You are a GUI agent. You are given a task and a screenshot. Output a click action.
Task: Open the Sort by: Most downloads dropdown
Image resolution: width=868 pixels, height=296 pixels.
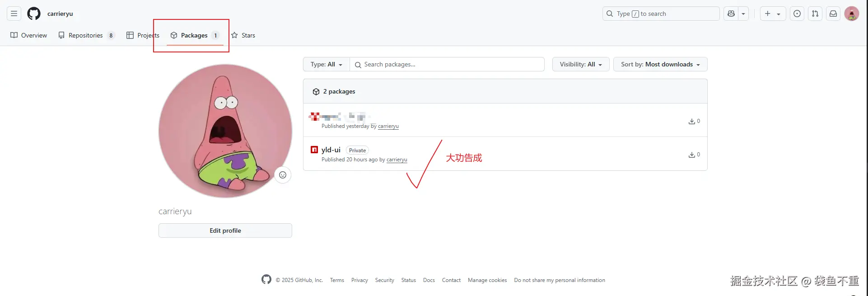coord(660,64)
